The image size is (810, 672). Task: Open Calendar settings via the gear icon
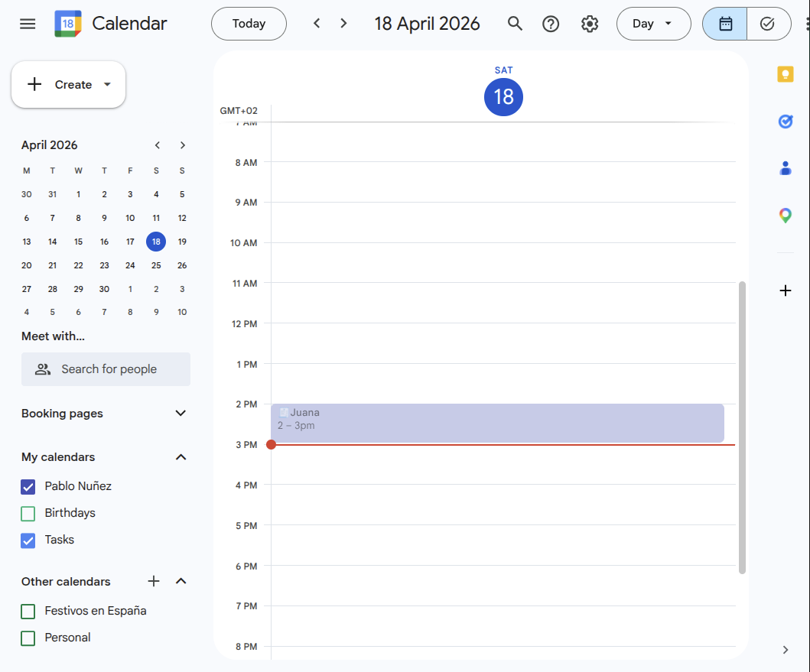590,24
